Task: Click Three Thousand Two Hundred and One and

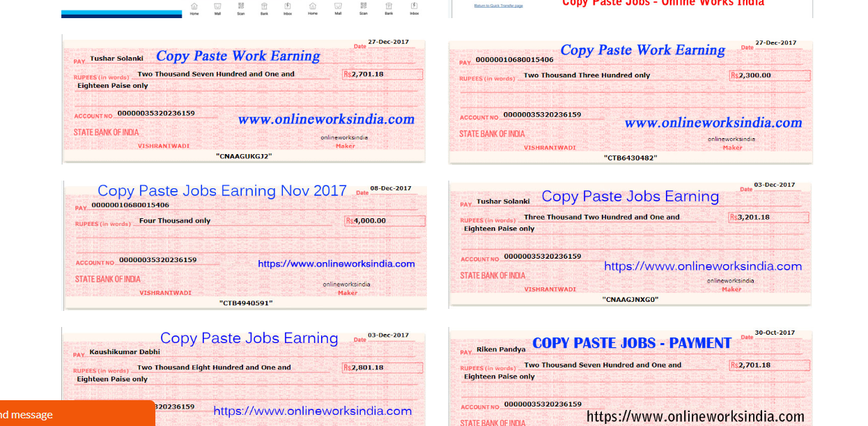Action: [x=602, y=217]
